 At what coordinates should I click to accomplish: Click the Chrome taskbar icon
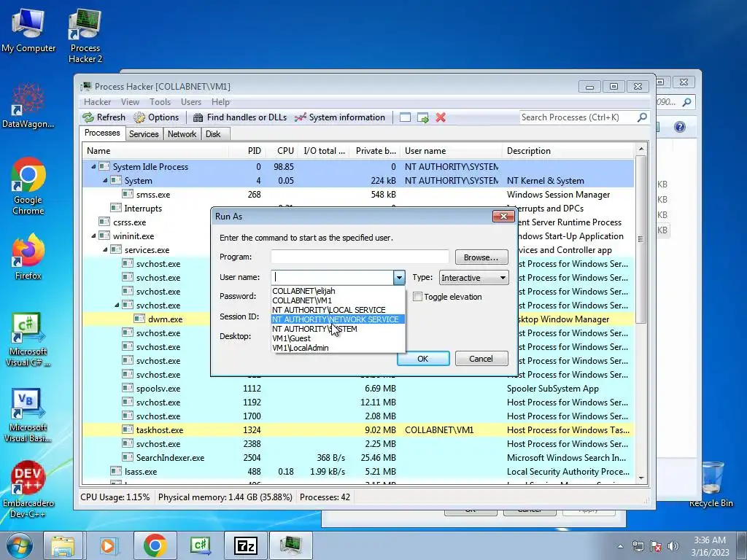point(155,545)
